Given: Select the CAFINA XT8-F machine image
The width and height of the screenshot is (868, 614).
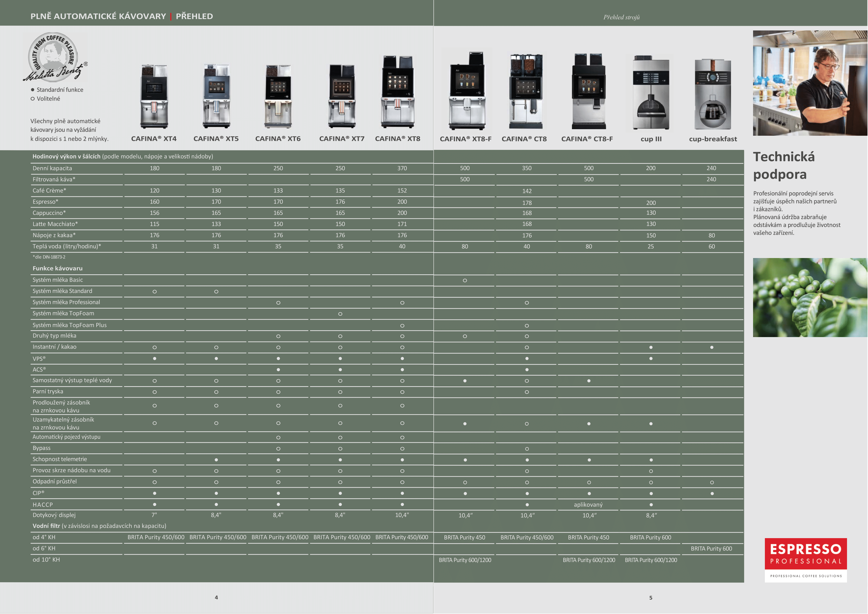Looking at the screenshot, I should [467, 91].
